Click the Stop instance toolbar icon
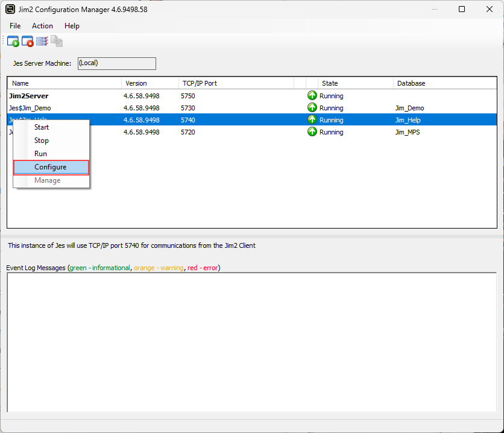Screen dimensions: 504x433 (x=28, y=42)
